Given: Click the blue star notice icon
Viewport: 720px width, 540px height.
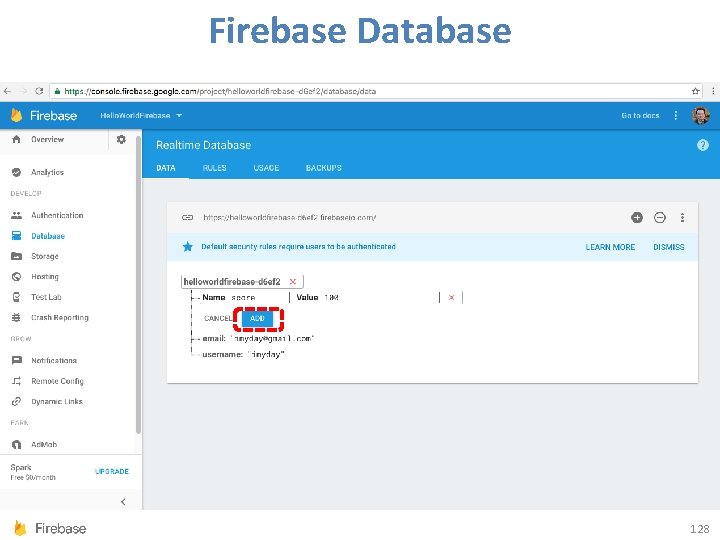Looking at the screenshot, I should click(187, 247).
